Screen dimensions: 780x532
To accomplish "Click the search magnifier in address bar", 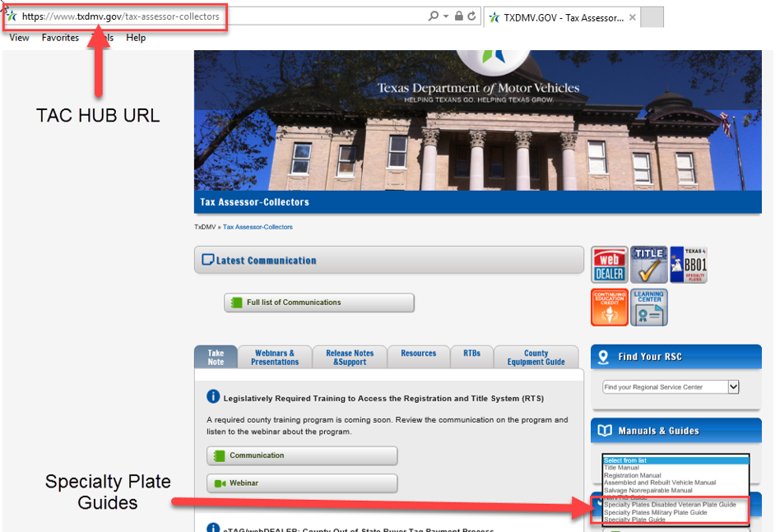I will point(434,16).
